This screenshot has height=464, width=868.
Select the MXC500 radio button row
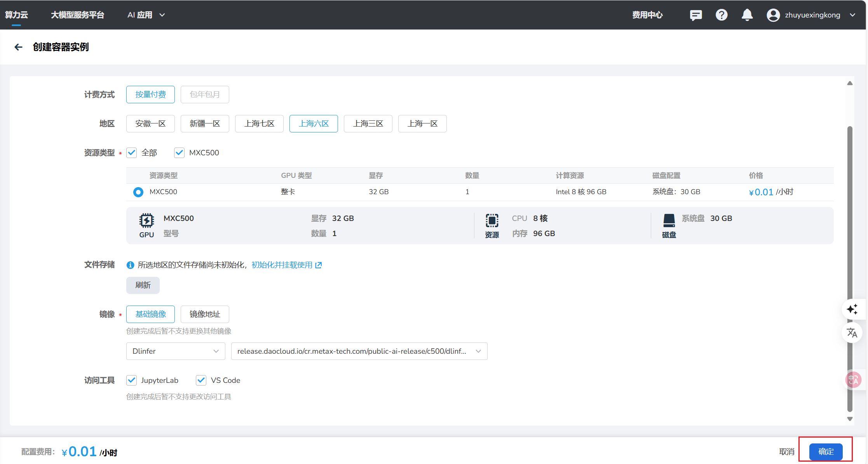coord(138,192)
